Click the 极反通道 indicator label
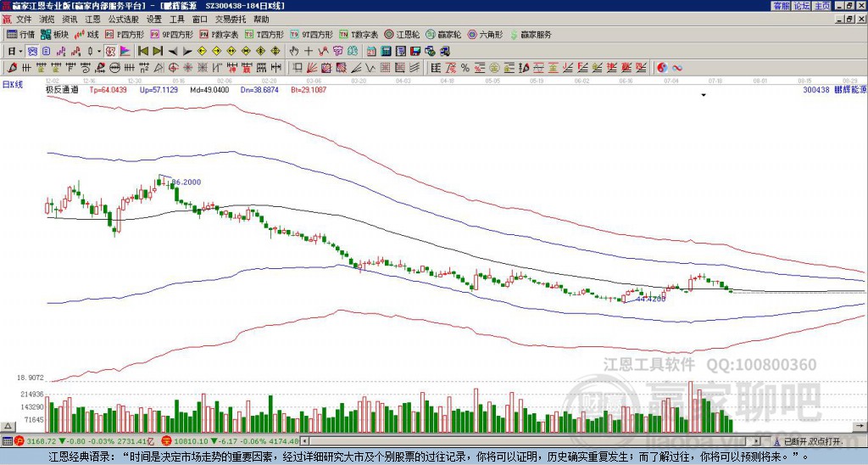 point(62,89)
